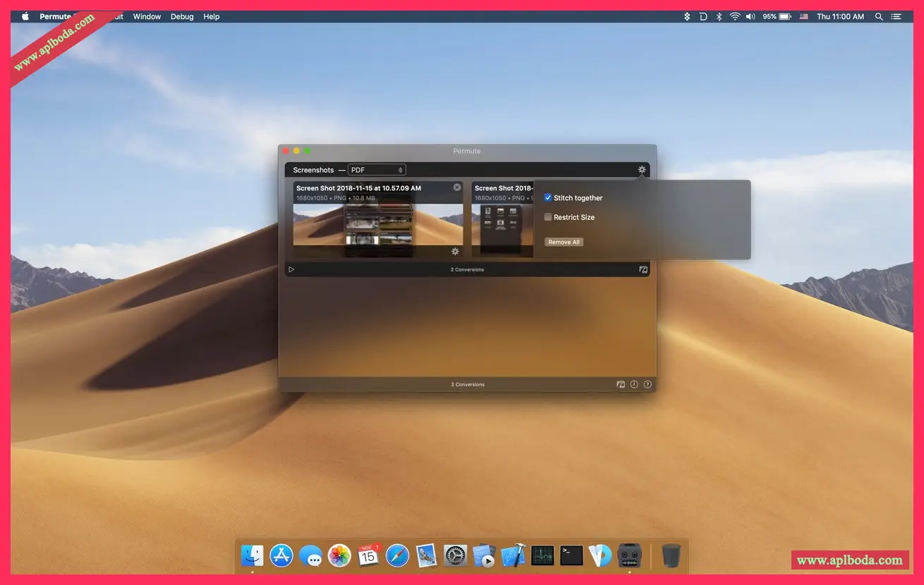Start conversion with the play button
The width and height of the screenshot is (924, 585).
(291, 269)
